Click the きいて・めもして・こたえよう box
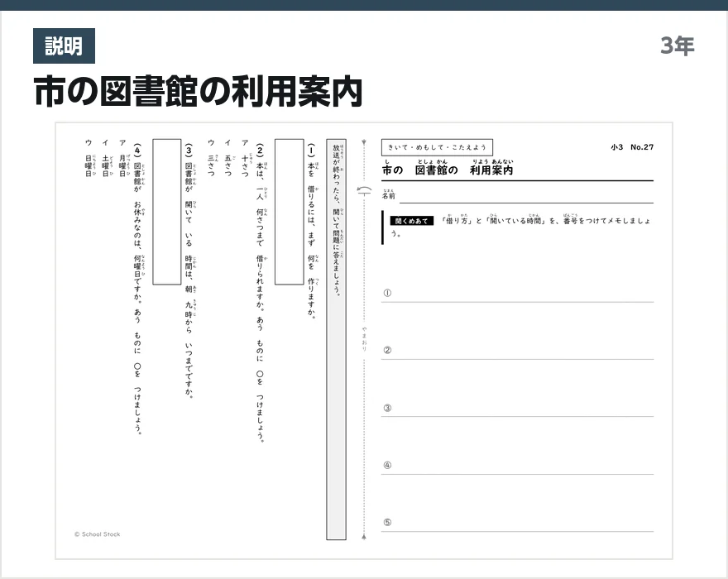The image size is (728, 579). click(x=437, y=147)
